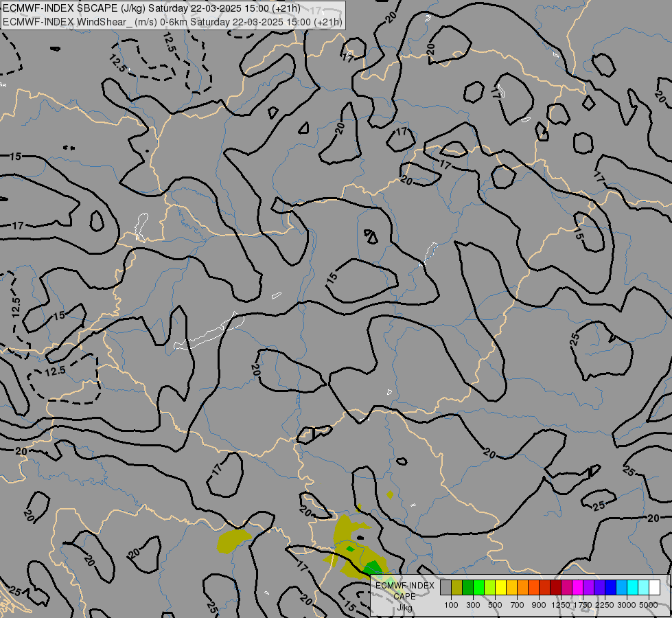Screen dimensions: 672x618
Task: Click the '500' legend scale value
Action: (x=495, y=605)
